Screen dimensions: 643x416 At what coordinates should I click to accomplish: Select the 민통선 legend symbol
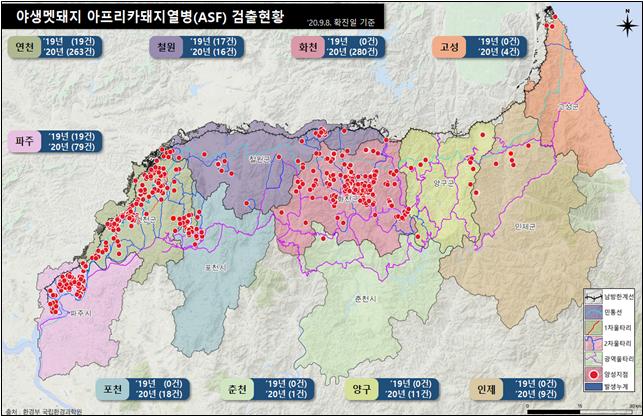click(593, 312)
